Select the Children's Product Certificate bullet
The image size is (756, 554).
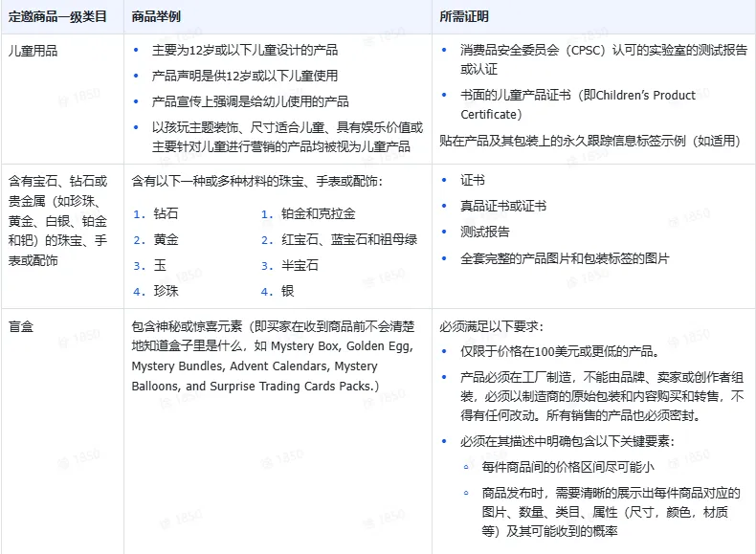578,104
